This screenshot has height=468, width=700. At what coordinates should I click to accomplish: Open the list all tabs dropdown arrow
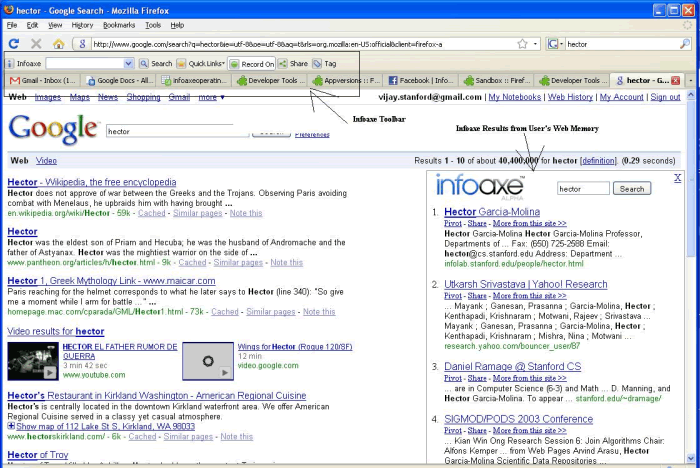691,80
